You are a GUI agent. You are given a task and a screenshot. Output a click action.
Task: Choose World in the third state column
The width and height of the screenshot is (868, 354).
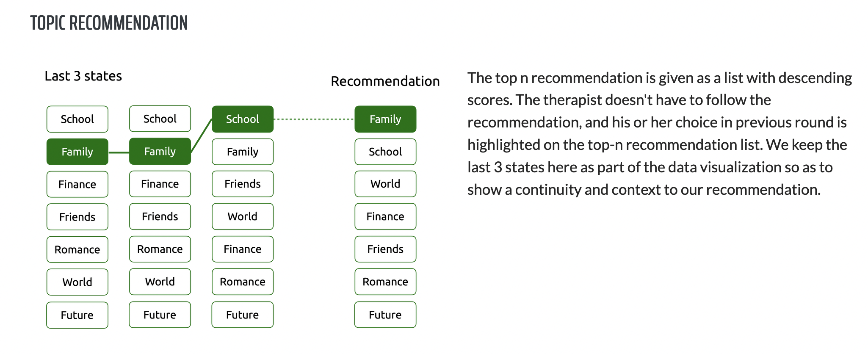pos(243,216)
